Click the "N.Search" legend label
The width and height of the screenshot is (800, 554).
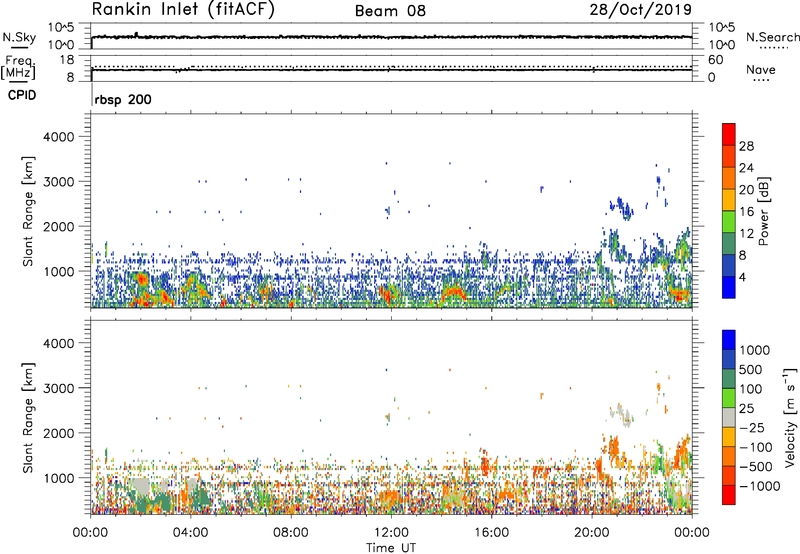click(772, 37)
